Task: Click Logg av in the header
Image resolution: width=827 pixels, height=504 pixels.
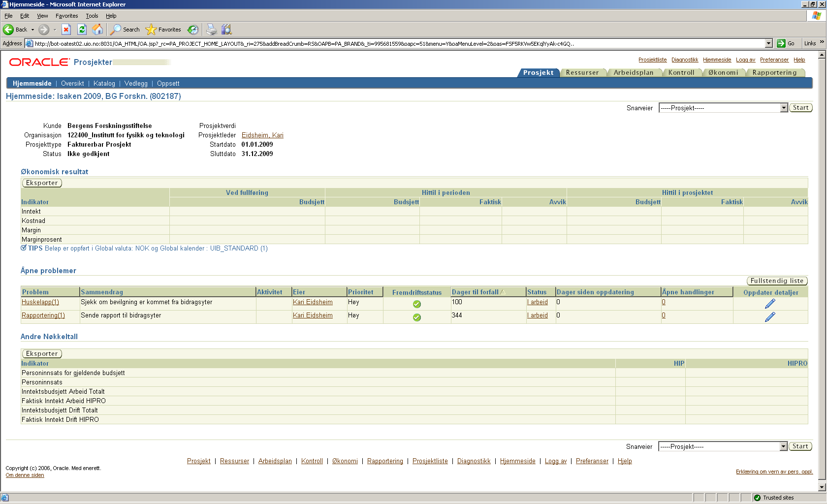Action: coord(745,60)
